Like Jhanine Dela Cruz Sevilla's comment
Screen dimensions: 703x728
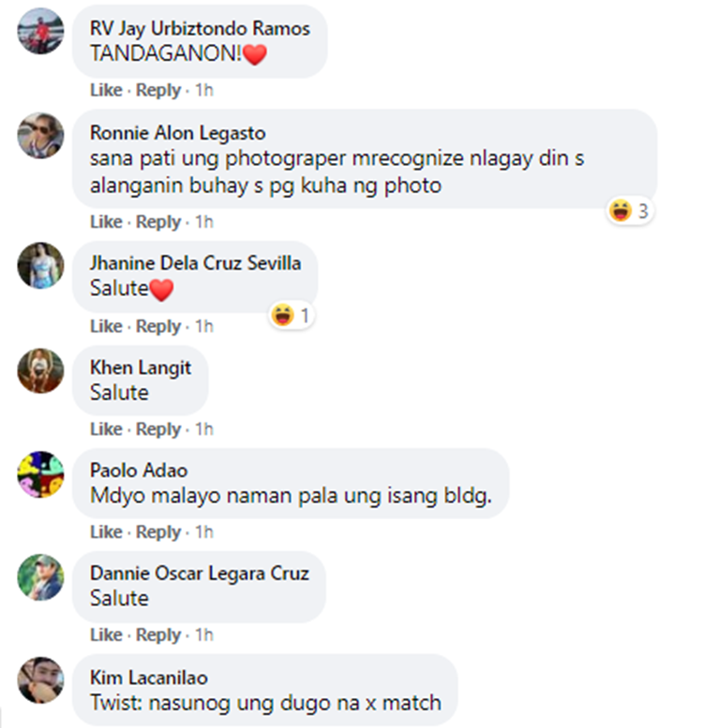(x=106, y=326)
